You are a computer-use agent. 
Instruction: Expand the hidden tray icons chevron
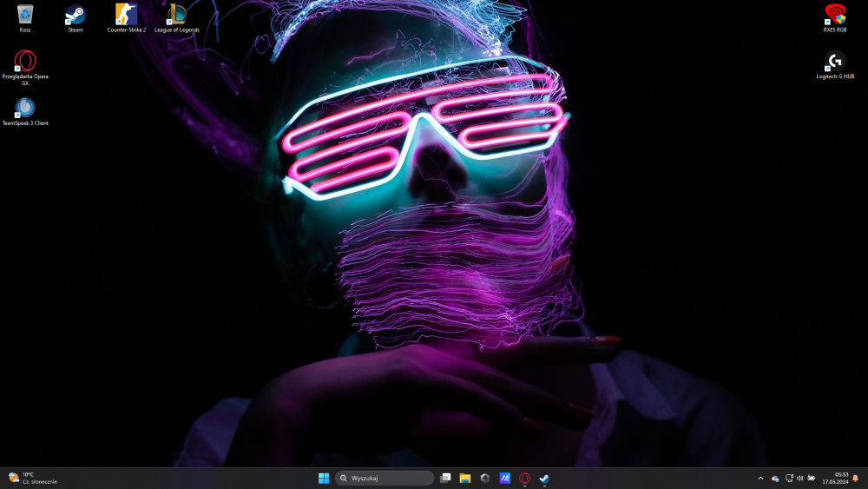(x=760, y=478)
